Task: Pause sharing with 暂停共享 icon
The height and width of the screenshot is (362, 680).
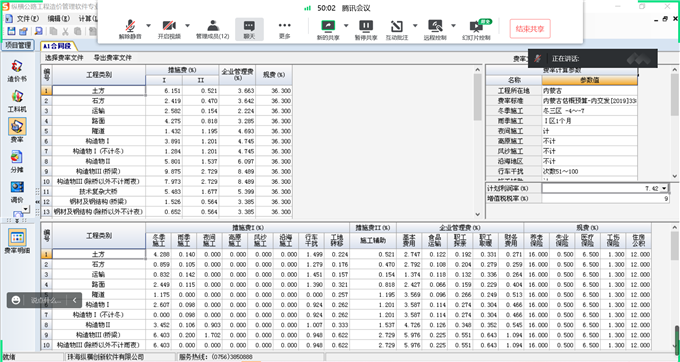Action: tap(366, 29)
